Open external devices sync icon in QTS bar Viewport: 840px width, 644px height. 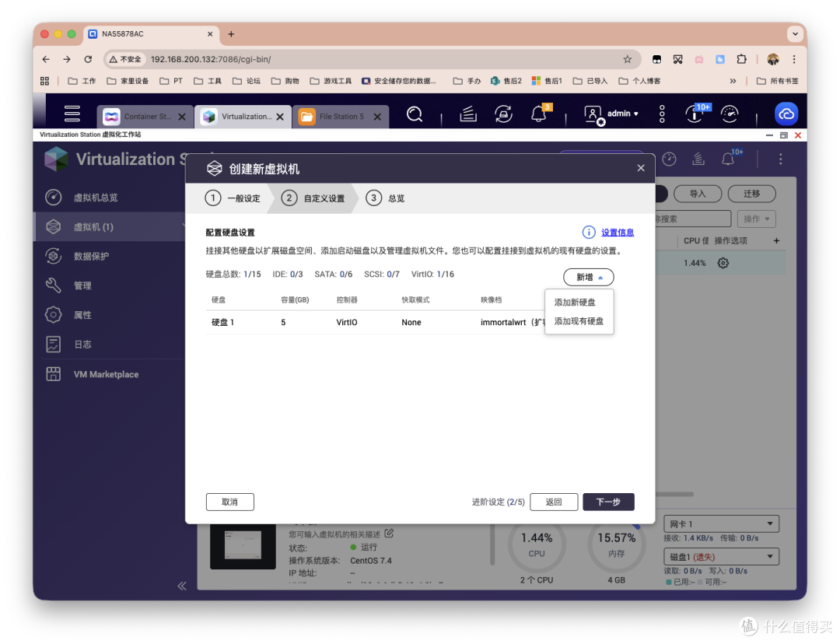[x=503, y=114]
